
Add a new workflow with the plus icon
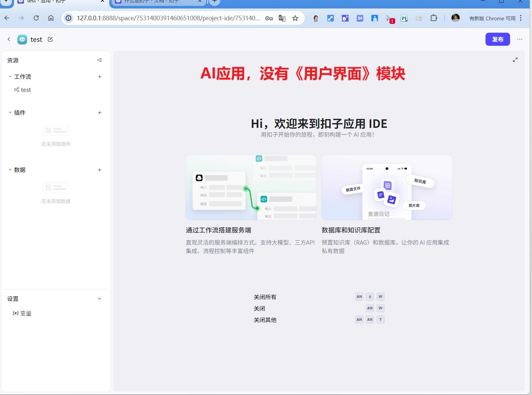[100, 77]
